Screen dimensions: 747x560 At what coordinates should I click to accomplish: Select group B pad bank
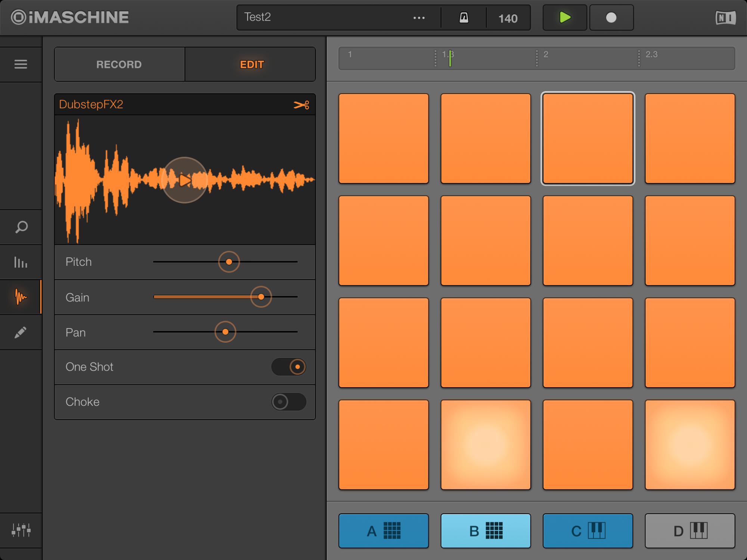tap(485, 531)
